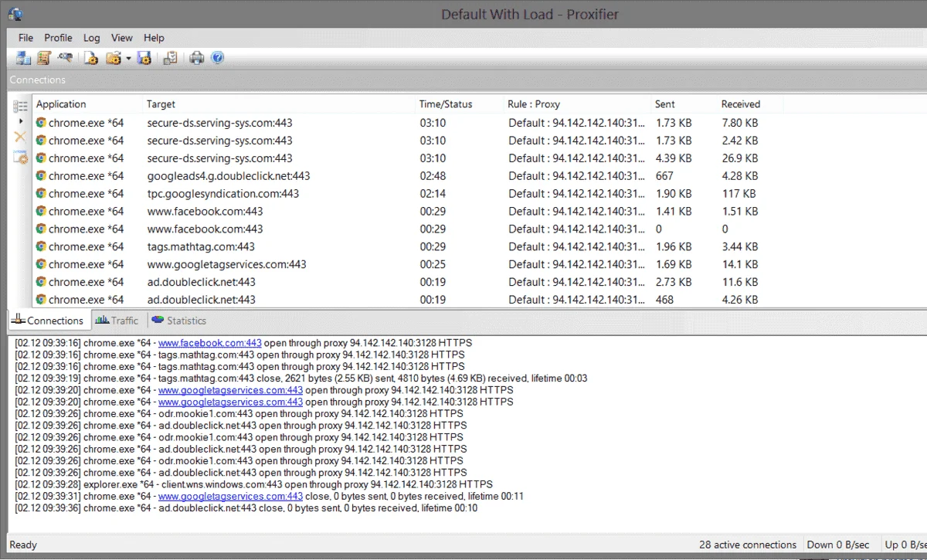
Task: Click the tags.mathtag.com close log line
Action: coord(301,378)
